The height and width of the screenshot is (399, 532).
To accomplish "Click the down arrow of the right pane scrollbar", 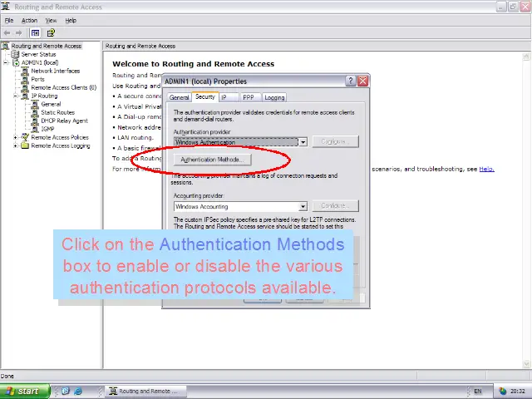I will pos(526,364).
